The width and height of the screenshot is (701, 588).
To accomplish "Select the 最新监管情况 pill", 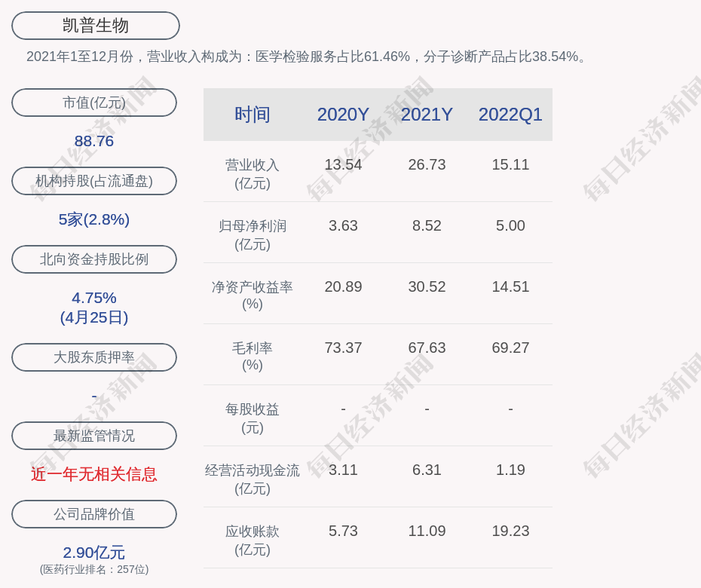I will 94,436.
